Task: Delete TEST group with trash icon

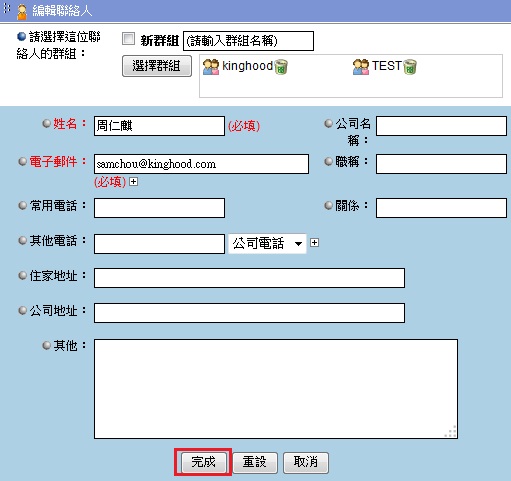Action: (410, 67)
